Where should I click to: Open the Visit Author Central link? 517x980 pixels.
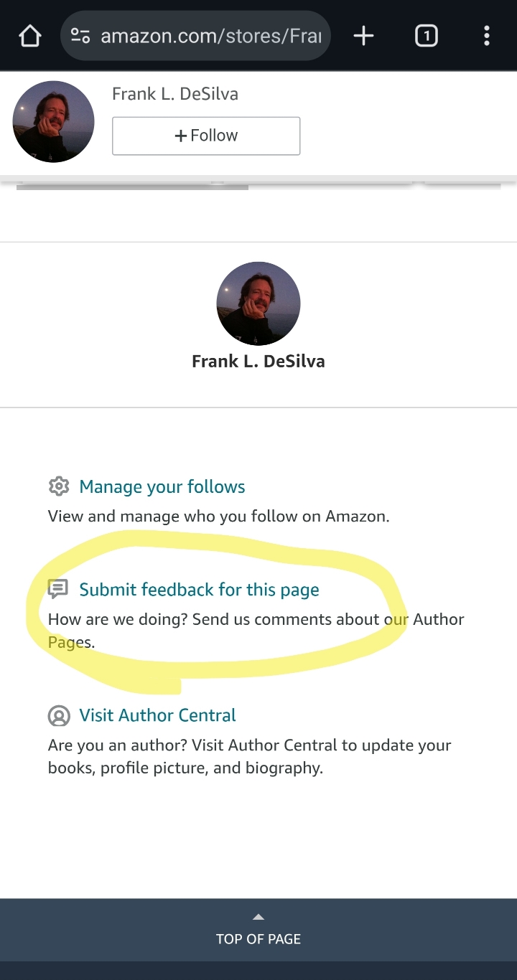pos(157,715)
